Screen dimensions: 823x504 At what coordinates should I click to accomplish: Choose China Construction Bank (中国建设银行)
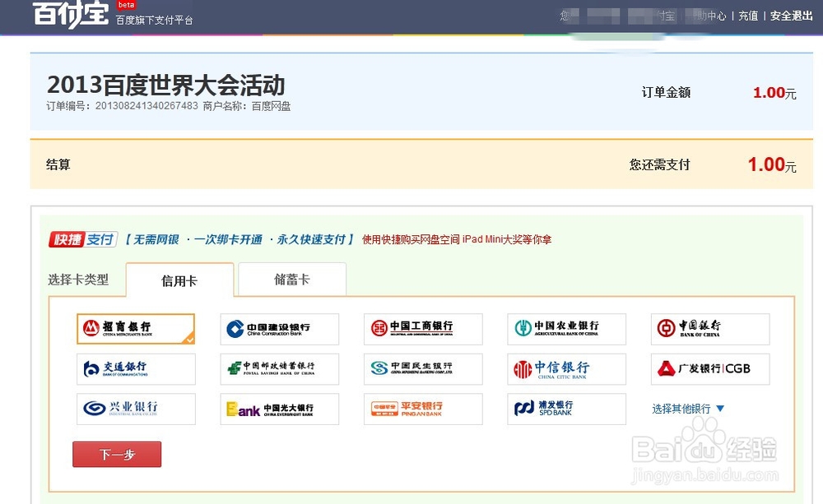pos(279,329)
